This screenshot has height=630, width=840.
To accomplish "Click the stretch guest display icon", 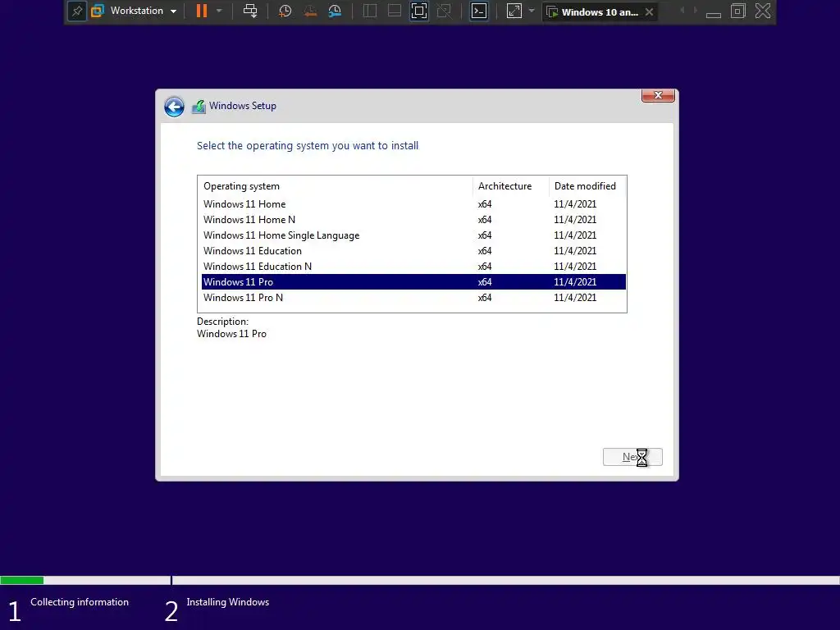I will tap(514, 11).
